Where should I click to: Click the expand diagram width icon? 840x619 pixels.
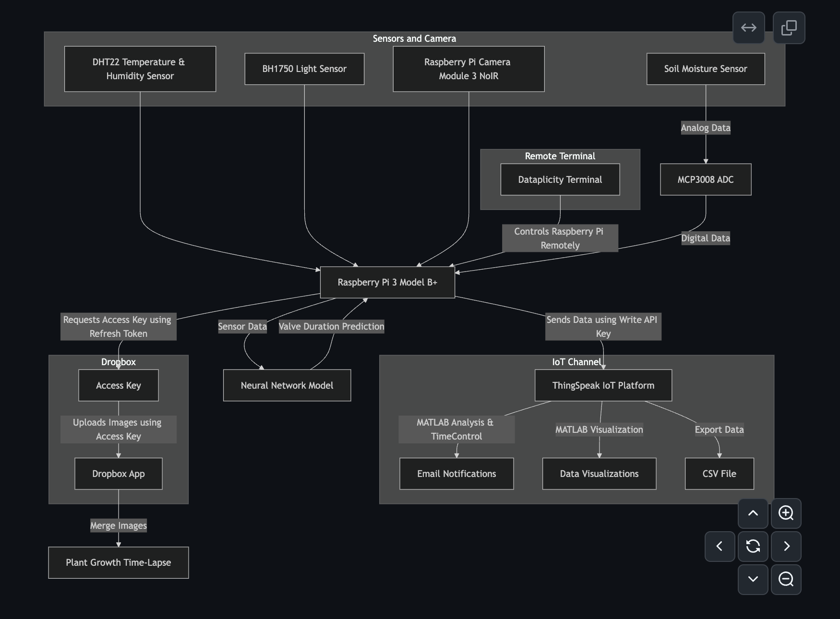tap(748, 28)
